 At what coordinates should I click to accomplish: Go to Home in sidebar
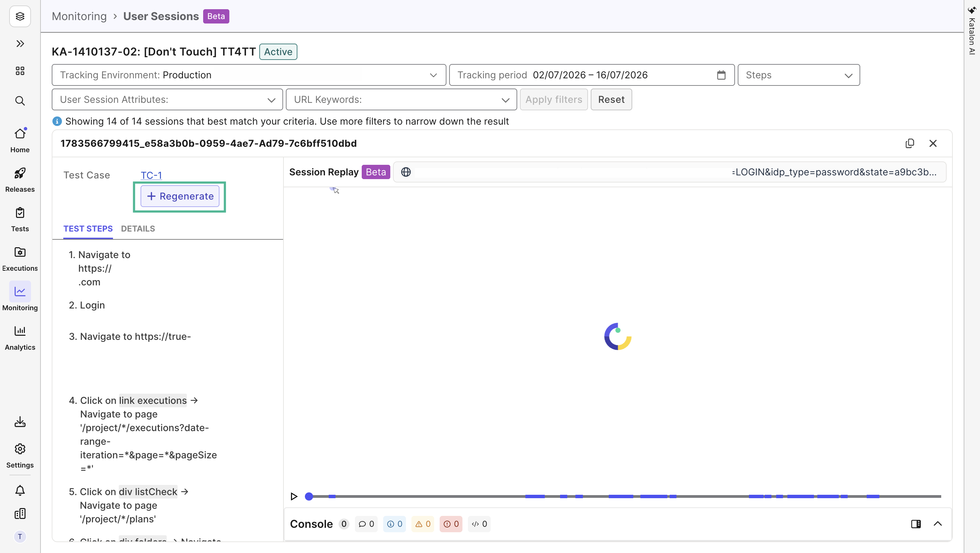pos(20,140)
